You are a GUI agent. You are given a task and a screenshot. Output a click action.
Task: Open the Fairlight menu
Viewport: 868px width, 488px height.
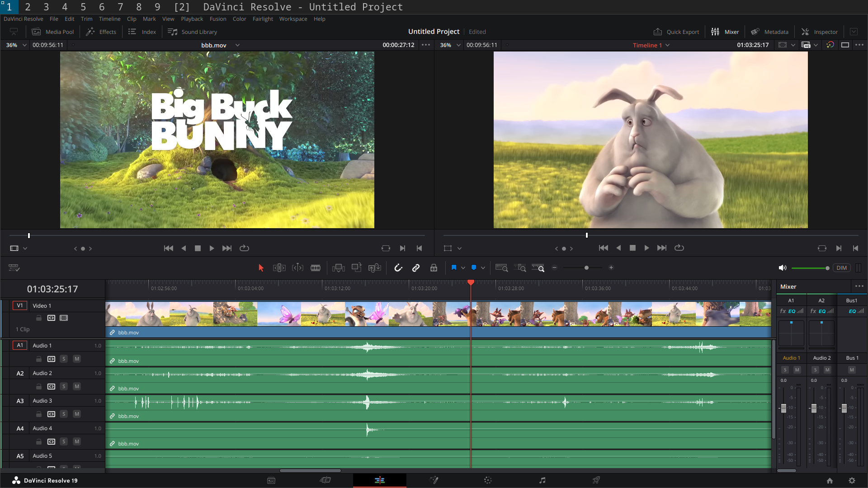pyautogui.click(x=263, y=19)
